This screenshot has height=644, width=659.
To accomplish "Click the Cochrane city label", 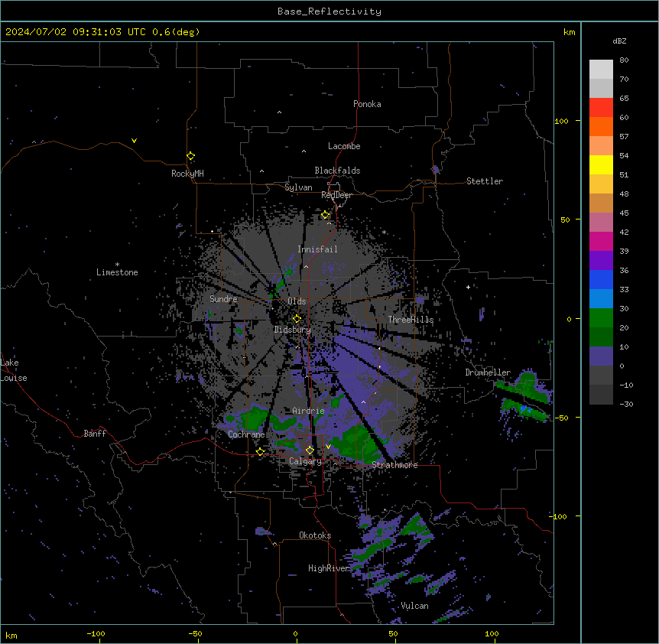I will coord(246,434).
